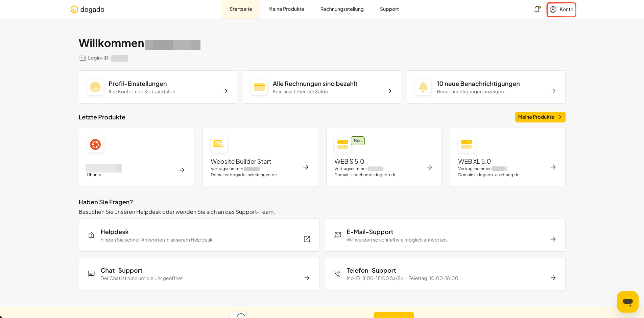Click the text Der Chat ist rund um die Uhr geöffnet

pyautogui.click(x=142, y=278)
